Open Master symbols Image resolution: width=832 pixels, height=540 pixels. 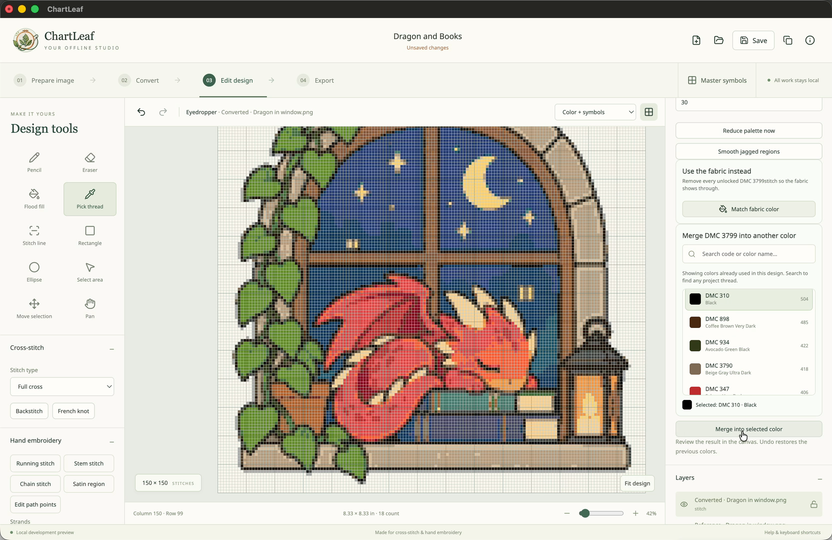point(717,80)
